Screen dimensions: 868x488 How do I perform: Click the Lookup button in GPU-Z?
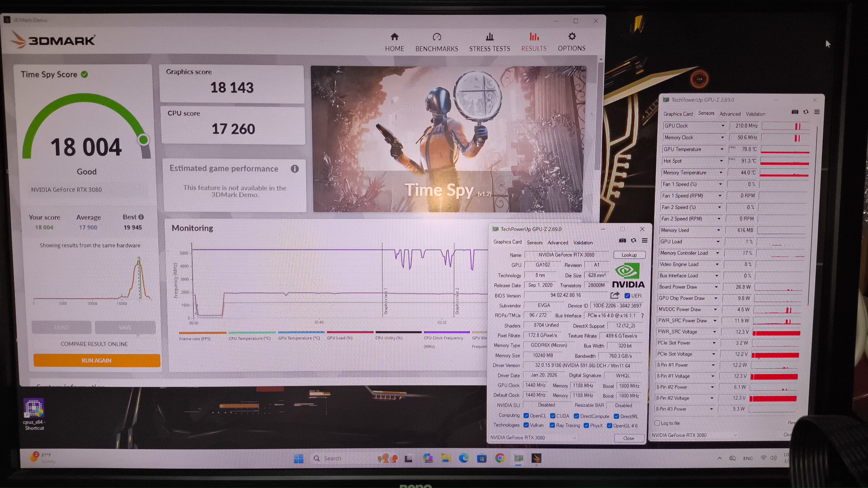(x=629, y=255)
